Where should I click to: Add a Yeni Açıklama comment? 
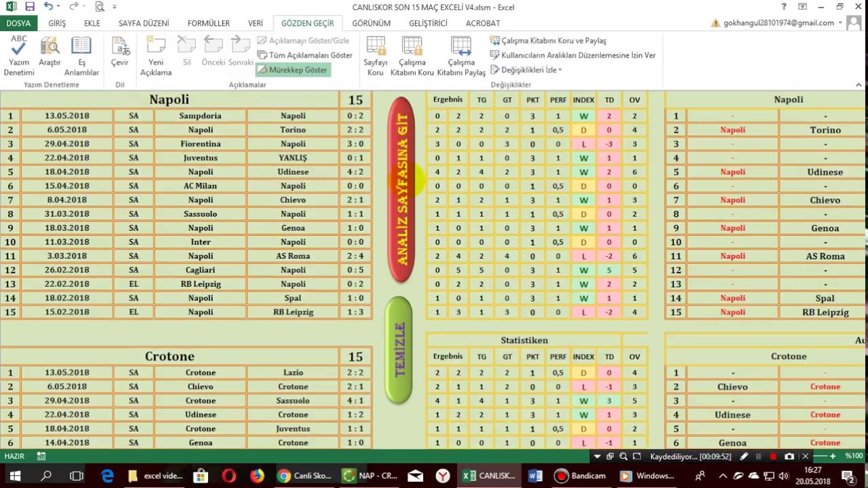coord(156,56)
